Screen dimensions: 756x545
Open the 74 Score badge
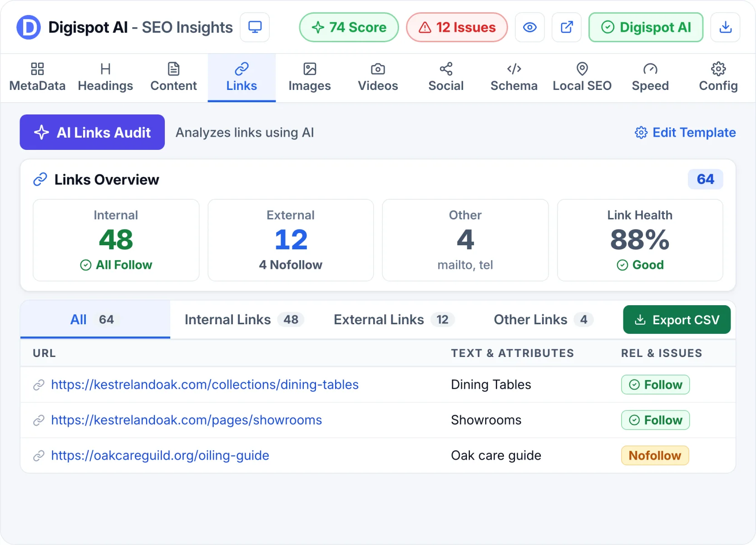click(x=349, y=27)
